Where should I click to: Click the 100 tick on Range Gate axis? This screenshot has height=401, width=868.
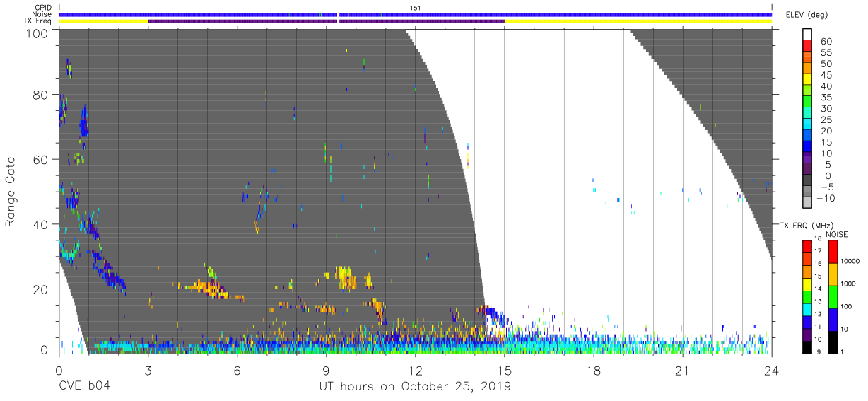coord(37,33)
